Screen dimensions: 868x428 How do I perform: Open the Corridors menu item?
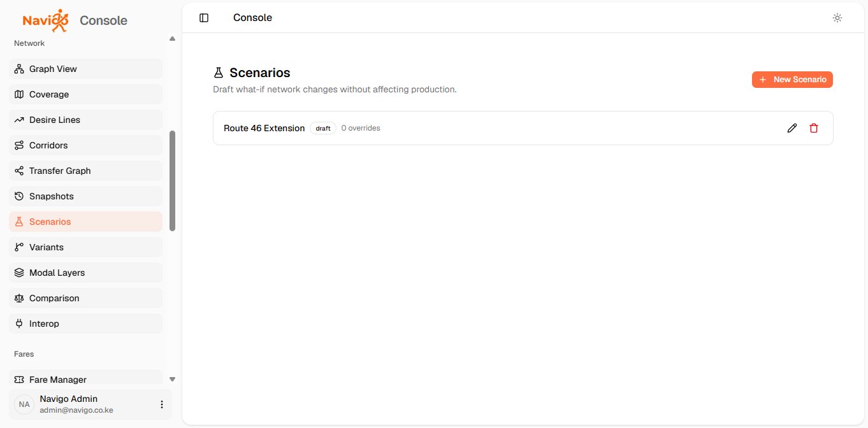[85, 145]
